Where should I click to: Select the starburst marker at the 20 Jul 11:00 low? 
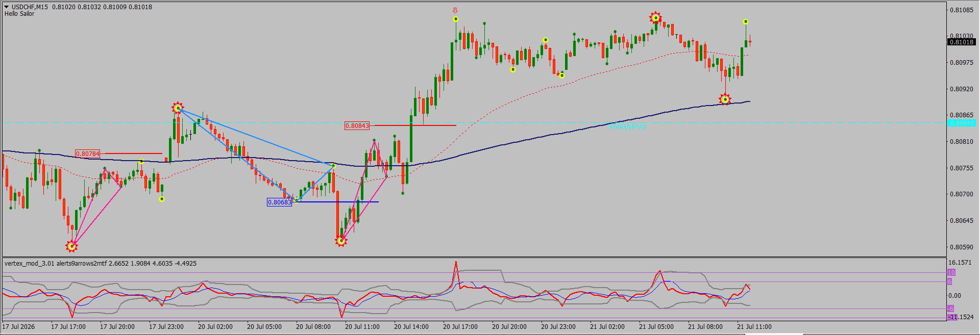click(x=341, y=241)
